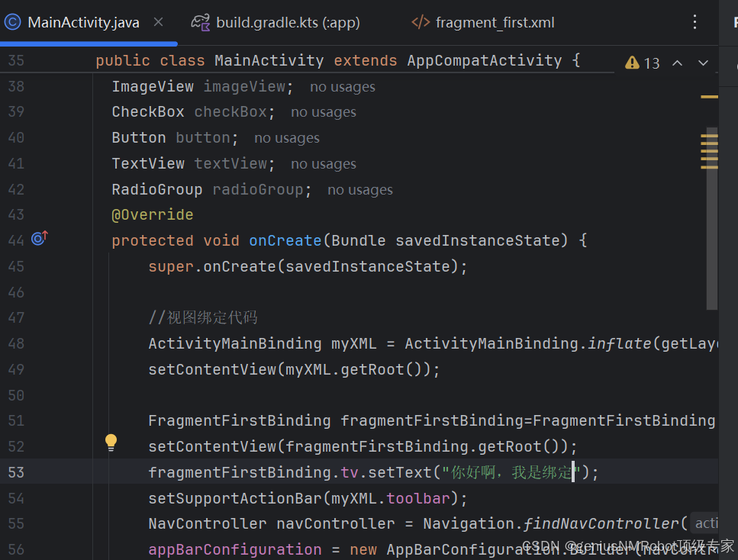Open the lightbulb intention icon on line 52
Image resolution: width=738 pixels, height=560 pixels.
point(111,442)
